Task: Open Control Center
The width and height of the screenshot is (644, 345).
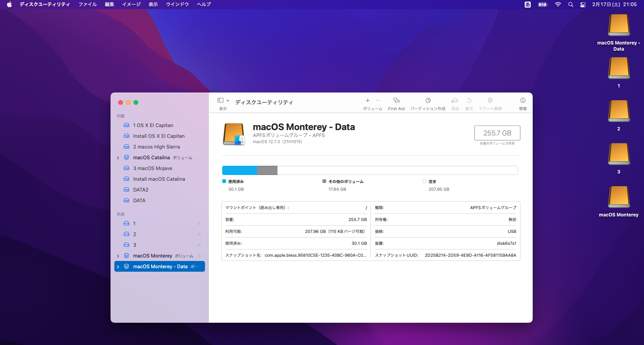Action: [583, 5]
